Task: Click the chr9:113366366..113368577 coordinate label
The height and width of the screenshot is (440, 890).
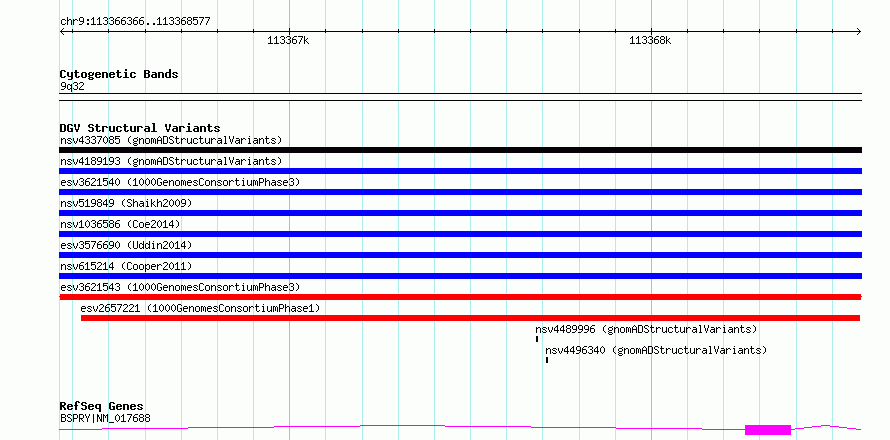Action: coord(135,22)
